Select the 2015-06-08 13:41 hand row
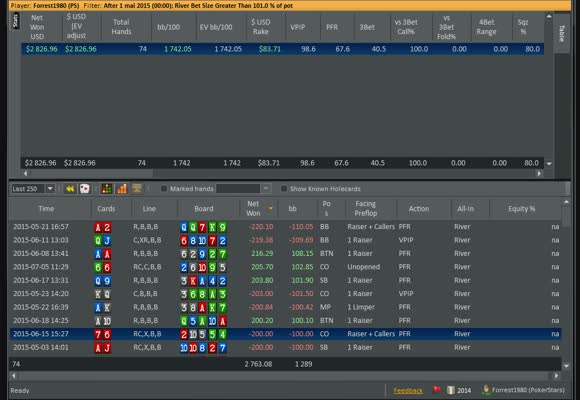580x400 pixels. click(285, 253)
